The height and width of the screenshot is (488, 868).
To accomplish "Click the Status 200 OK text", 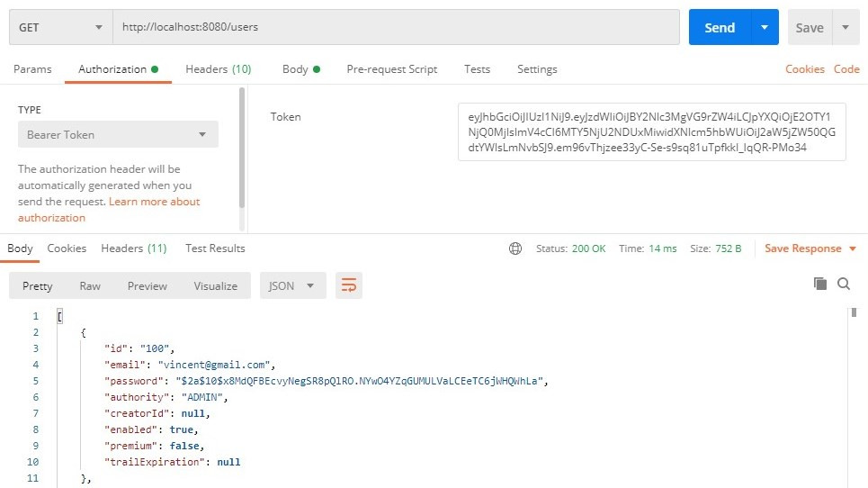I will [x=571, y=249].
